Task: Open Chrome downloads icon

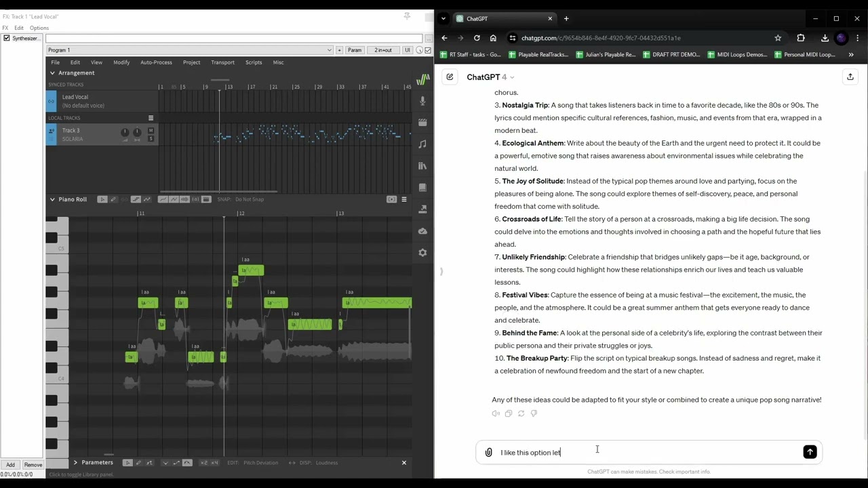Action: click(x=825, y=38)
